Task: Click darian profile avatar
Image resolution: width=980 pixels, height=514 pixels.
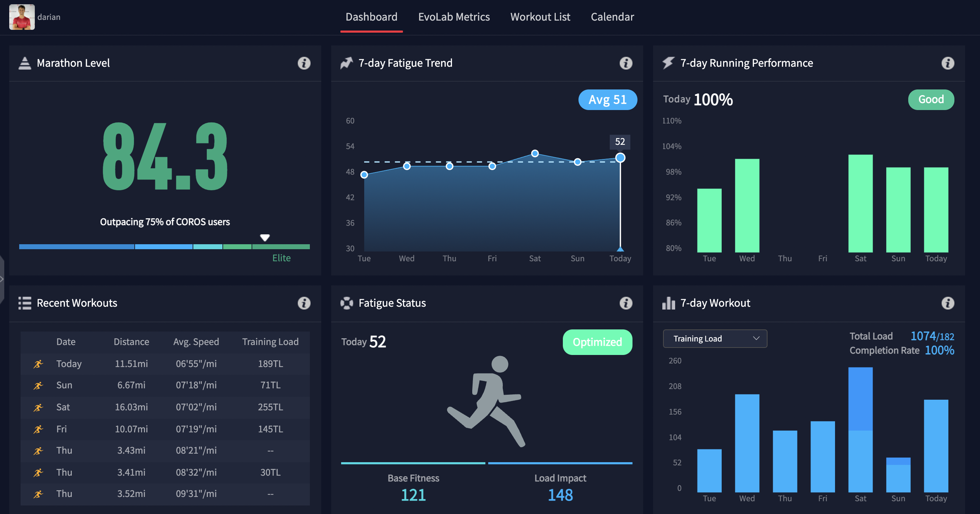Action: point(22,17)
